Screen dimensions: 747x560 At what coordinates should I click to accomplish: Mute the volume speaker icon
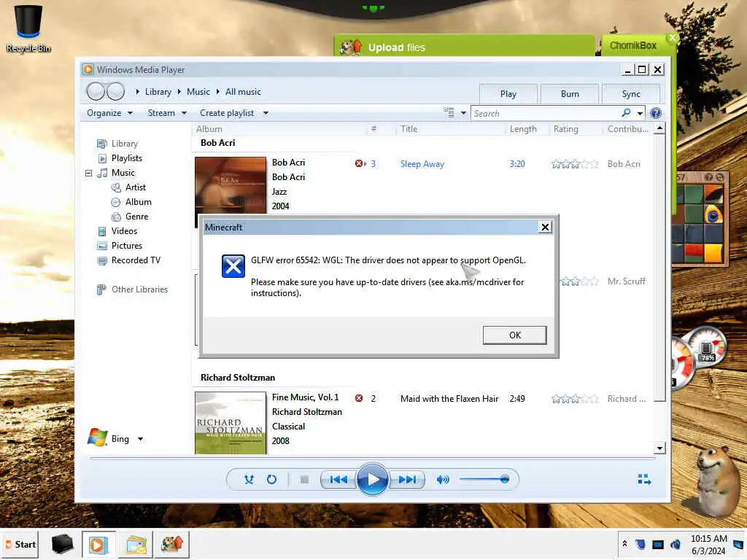coord(443,480)
